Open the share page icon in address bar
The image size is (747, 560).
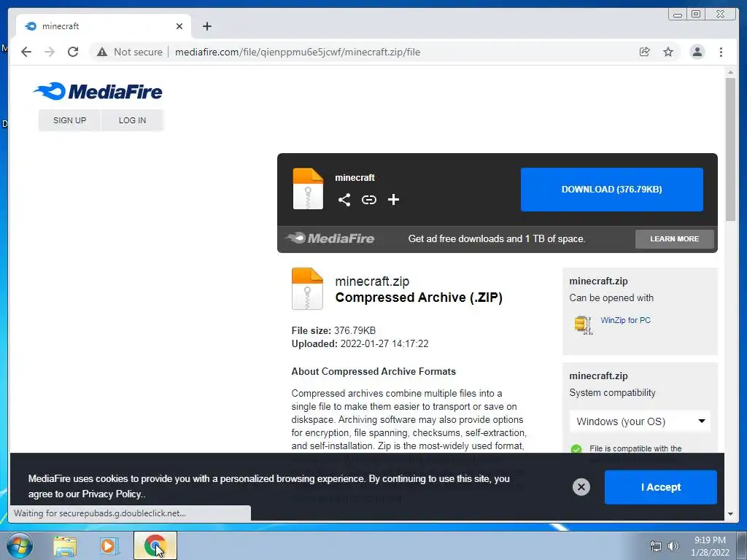click(x=644, y=52)
